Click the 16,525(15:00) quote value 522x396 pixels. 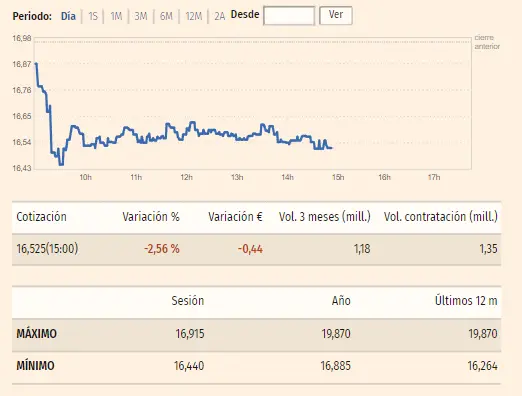(x=47, y=249)
